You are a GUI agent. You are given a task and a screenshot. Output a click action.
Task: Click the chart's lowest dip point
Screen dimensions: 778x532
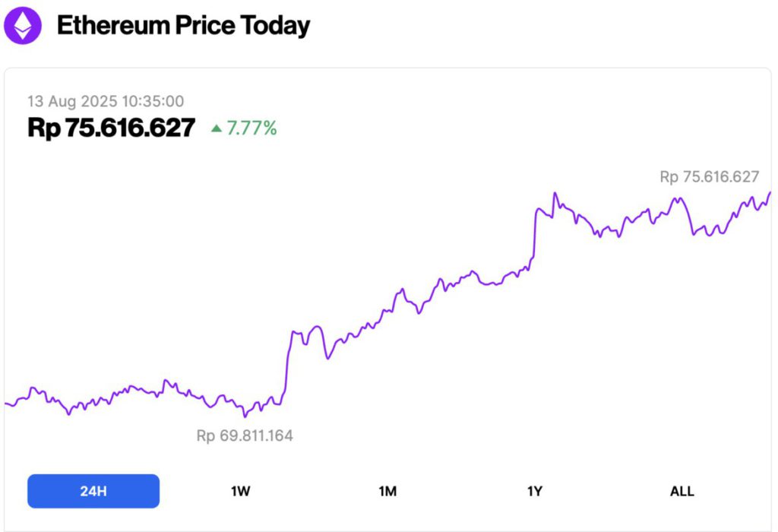tap(245, 416)
